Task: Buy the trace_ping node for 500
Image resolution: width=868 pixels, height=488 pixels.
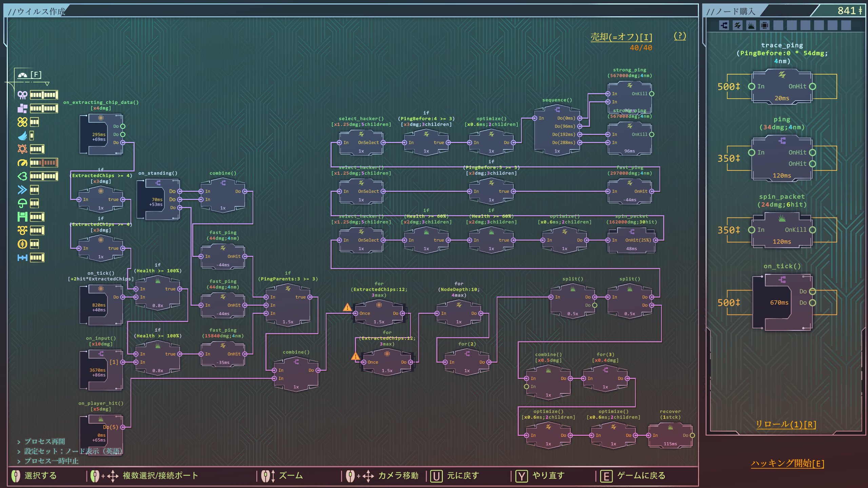Action: tap(782, 86)
